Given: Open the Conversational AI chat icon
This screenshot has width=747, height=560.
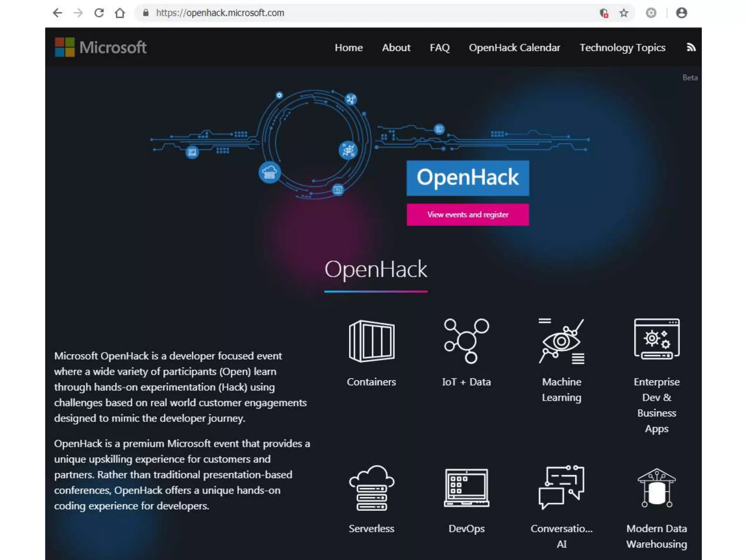Looking at the screenshot, I should (x=561, y=487).
